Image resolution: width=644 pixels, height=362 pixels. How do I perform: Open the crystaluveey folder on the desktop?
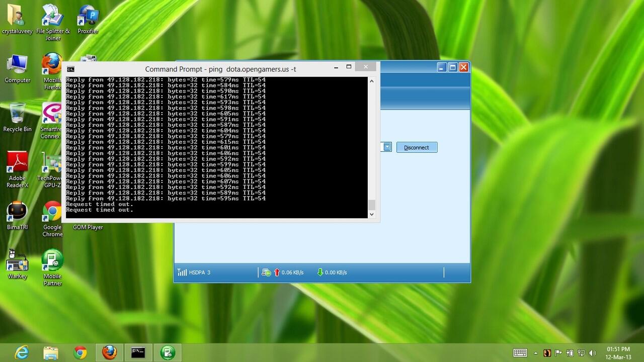[17, 19]
